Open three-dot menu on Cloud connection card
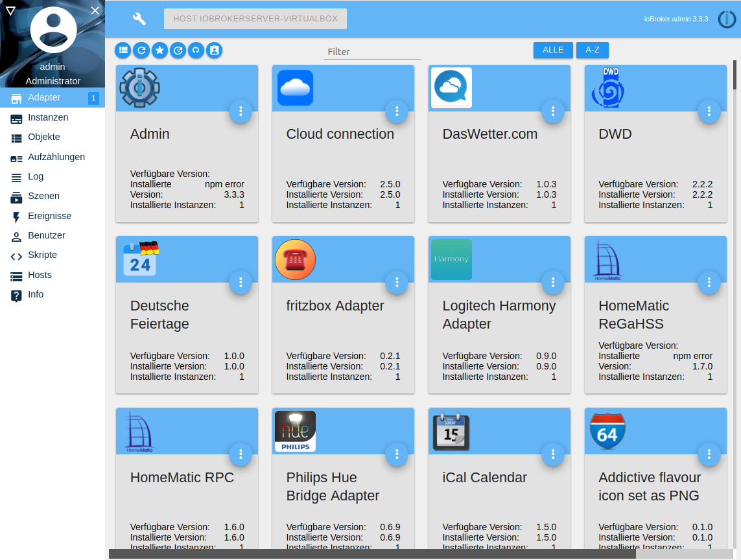 pos(397,111)
